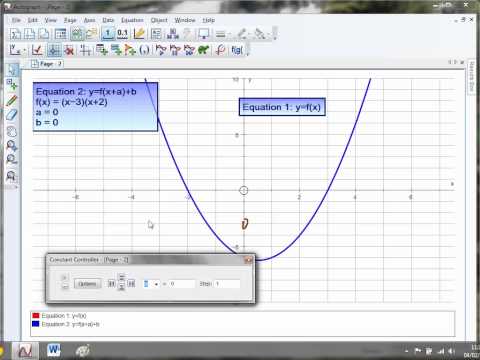This screenshot has height=360, width=480.
Task: Open the Page menu
Action: [x=70, y=20]
